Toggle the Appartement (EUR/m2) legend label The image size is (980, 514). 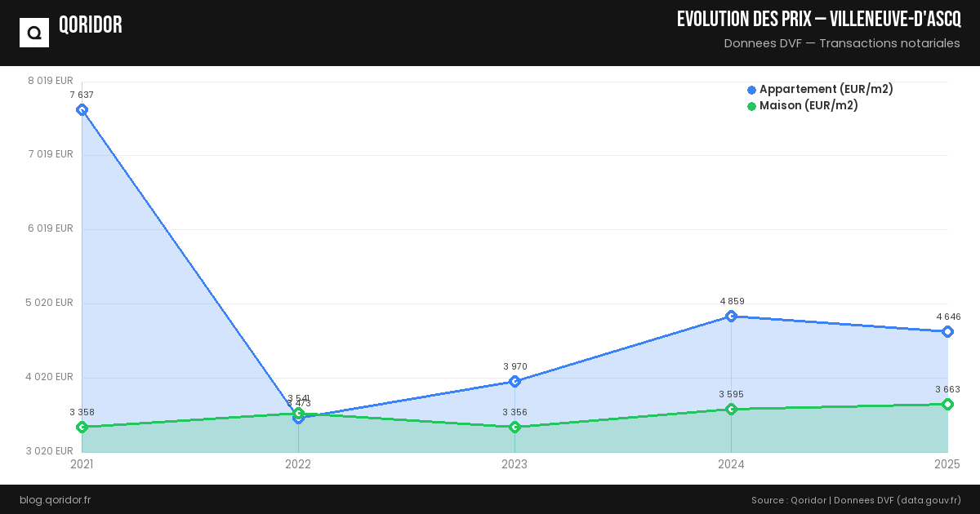826,90
